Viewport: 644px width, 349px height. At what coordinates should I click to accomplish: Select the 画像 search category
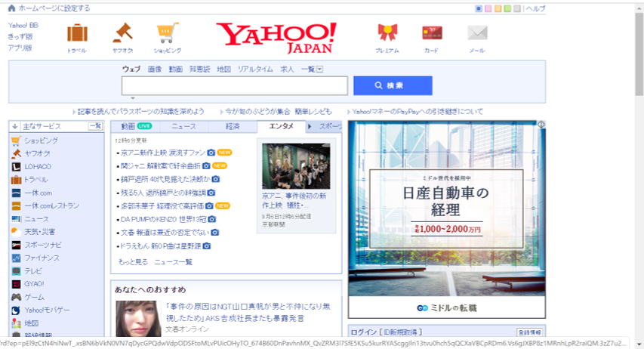(155, 69)
